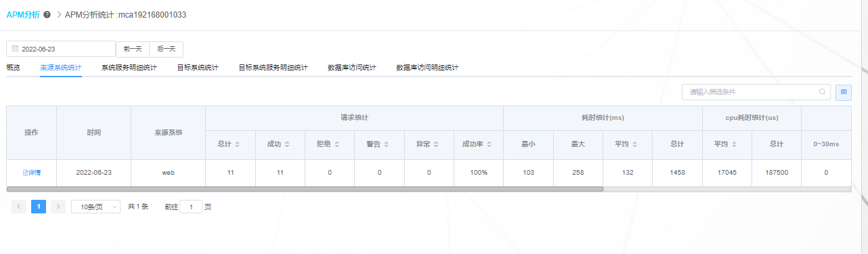Click the 来源系统 column header
Screen dimensions: 868x254
169,133
